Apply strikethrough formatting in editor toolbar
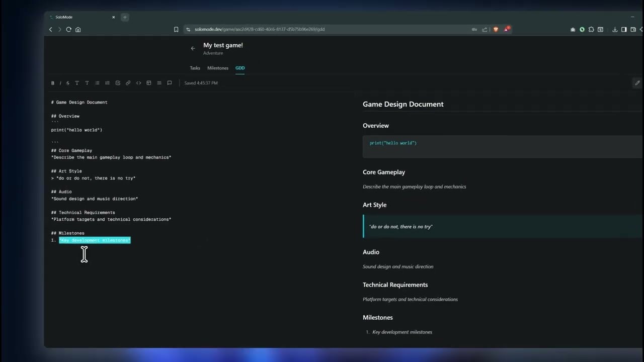This screenshot has height=362, width=644. coord(68,83)
